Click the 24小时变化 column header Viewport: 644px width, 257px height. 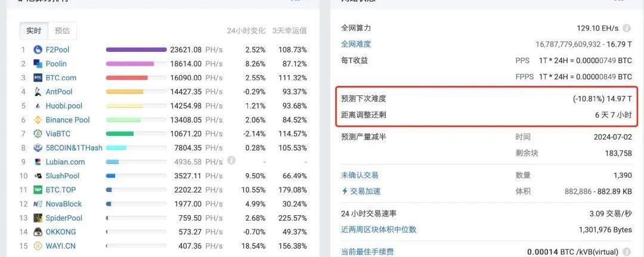tap(246, 31)
